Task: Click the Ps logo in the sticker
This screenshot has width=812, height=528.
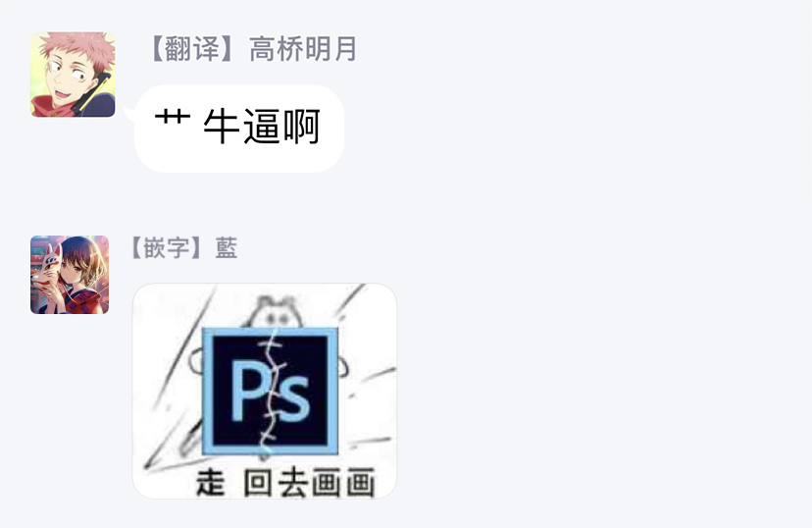Action: point(271,392)
